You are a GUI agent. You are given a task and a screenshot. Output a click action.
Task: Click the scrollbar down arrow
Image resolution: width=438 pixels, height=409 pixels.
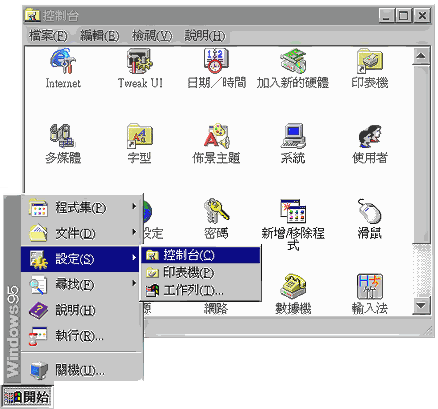pyautogui.click(x=421, y=305)
